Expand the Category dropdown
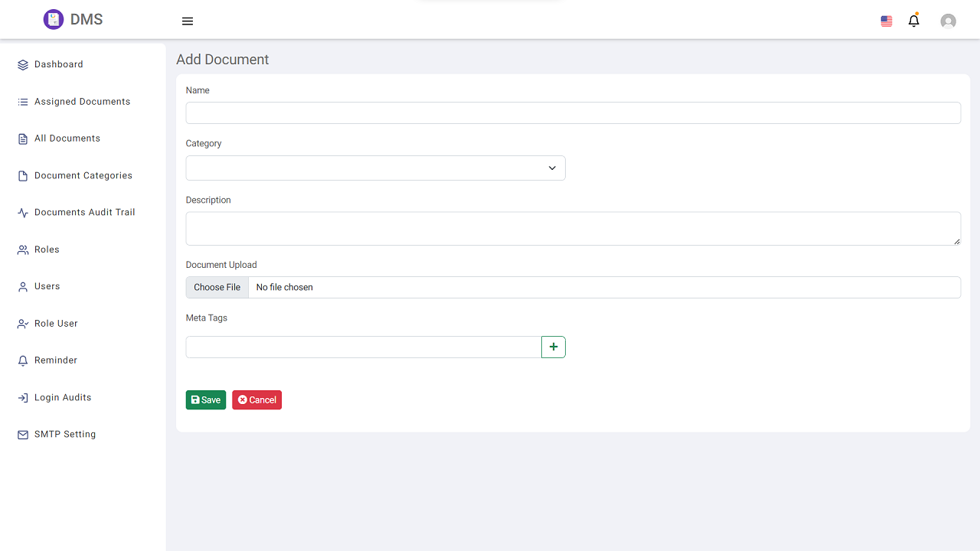 375,168
